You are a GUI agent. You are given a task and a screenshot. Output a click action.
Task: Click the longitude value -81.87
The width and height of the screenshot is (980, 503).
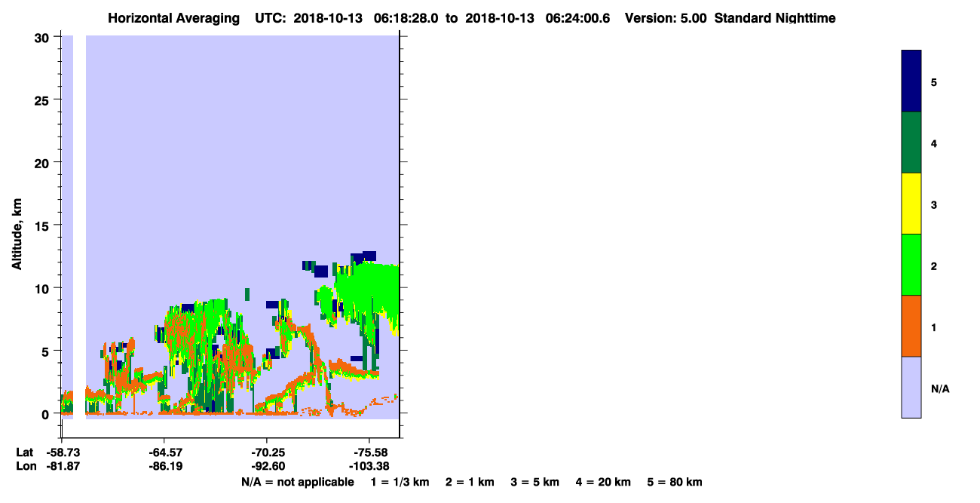62,466
